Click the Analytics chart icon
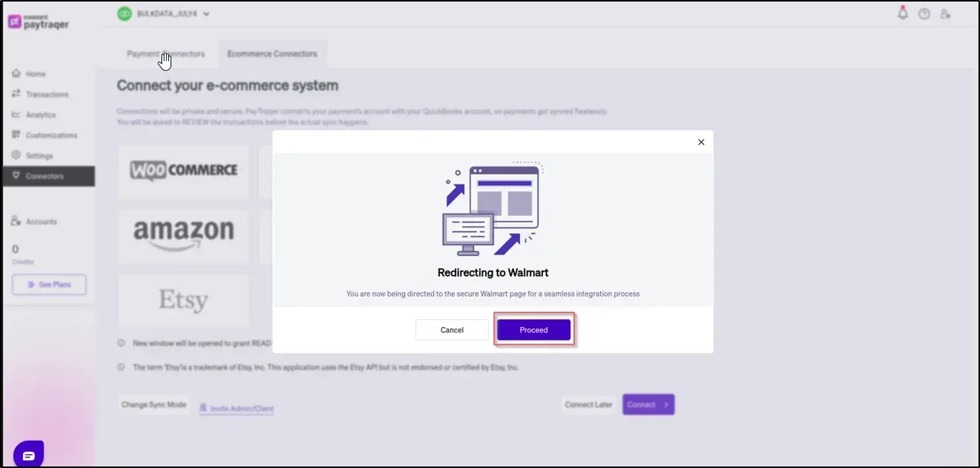Viewport: 980px width, 468px height. 16,114
